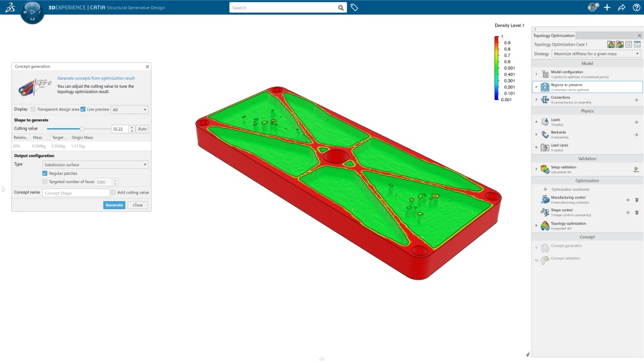Select Topology optimization step
Screen dimensions: 644x362
[x=588, y=226]
